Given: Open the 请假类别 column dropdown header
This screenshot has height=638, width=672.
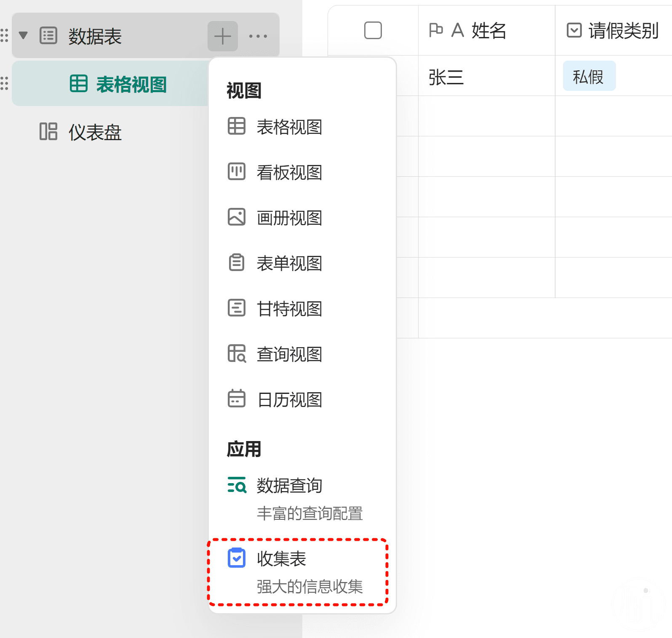Looking at the screenshot, I should (613, 31).
